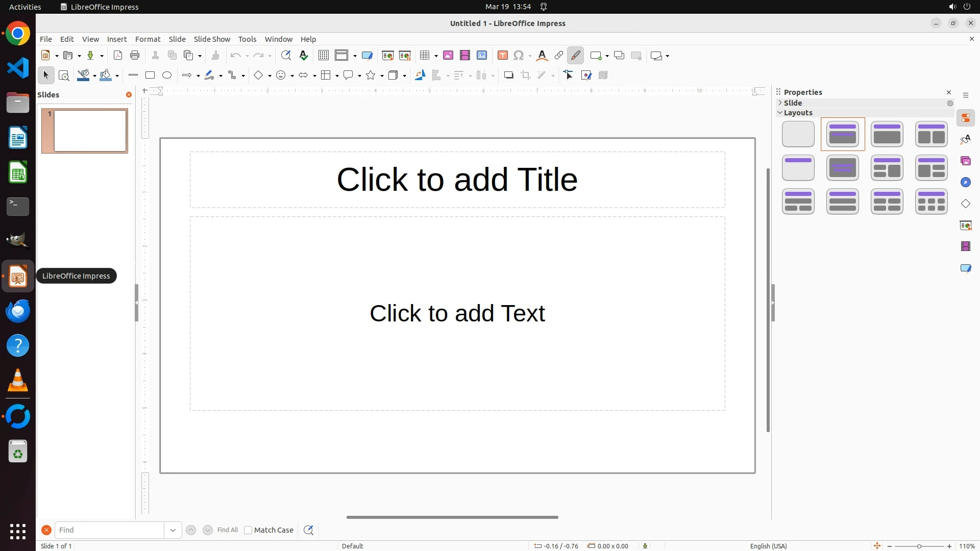Click the Insert Table icon

coord(425,56)
